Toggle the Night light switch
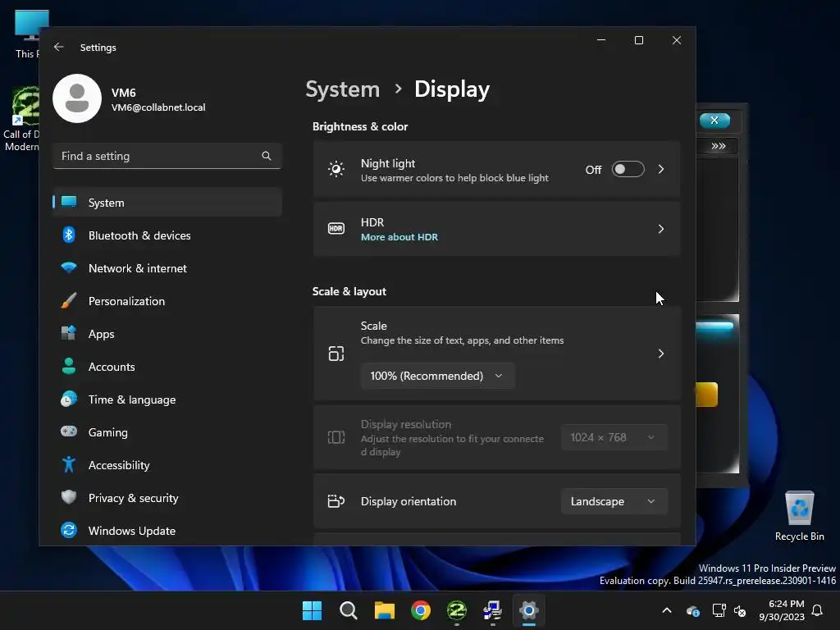The width and height of the screenshot is (840, 630). pos(628,169)
